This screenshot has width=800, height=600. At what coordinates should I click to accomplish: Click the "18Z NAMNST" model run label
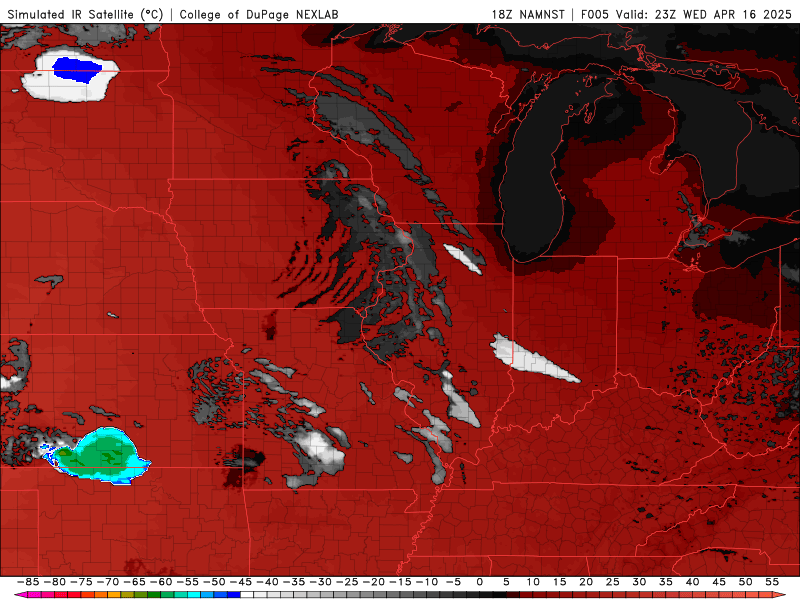click(528, 14)
